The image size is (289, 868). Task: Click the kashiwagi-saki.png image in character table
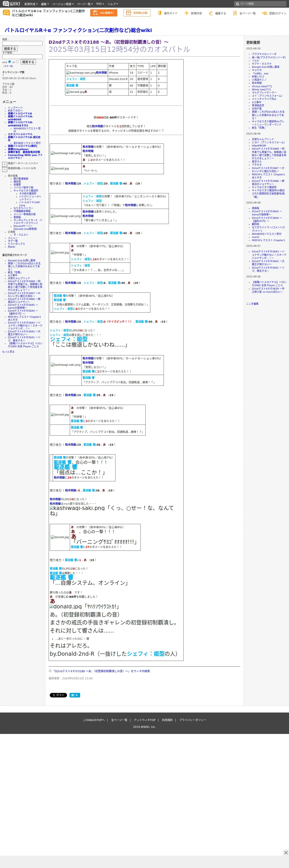tap(81, 72)
